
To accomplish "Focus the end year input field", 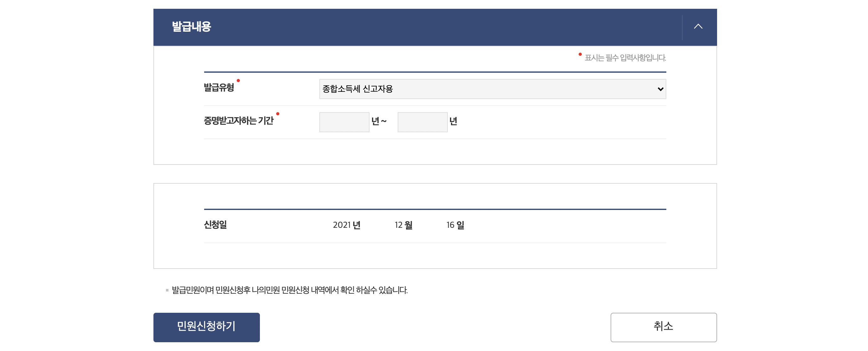I will (x=422, y=122).
